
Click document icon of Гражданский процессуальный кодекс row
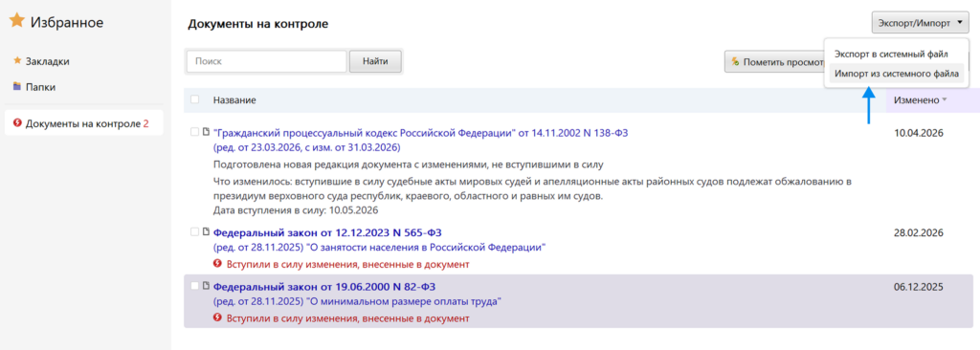click(x=207, y=132)
